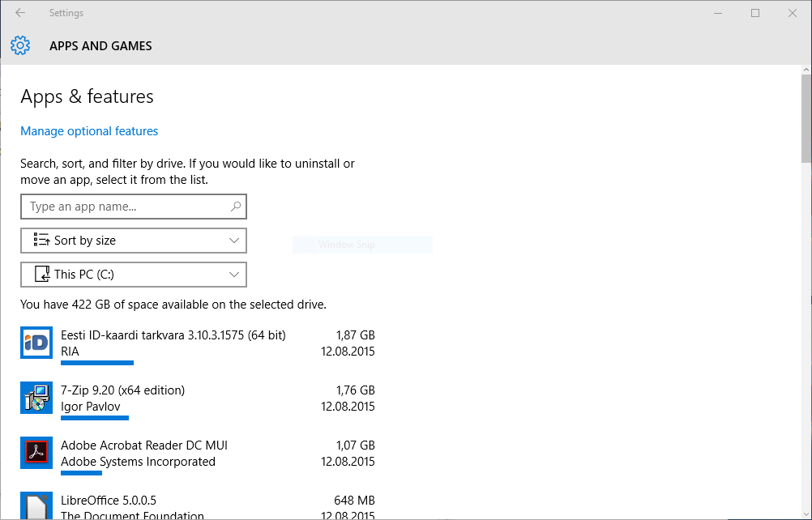Image resolution: width=812 pixels, height=520 pixels.
Task: Click the APPS AND GAMES title
Action: pyautogui.click(x=101, y=46)
